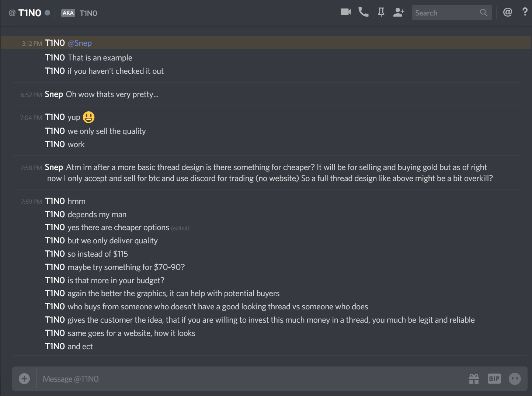
Task: Click the Search input field
Action: pyautogui.click(x=444, y=13)
